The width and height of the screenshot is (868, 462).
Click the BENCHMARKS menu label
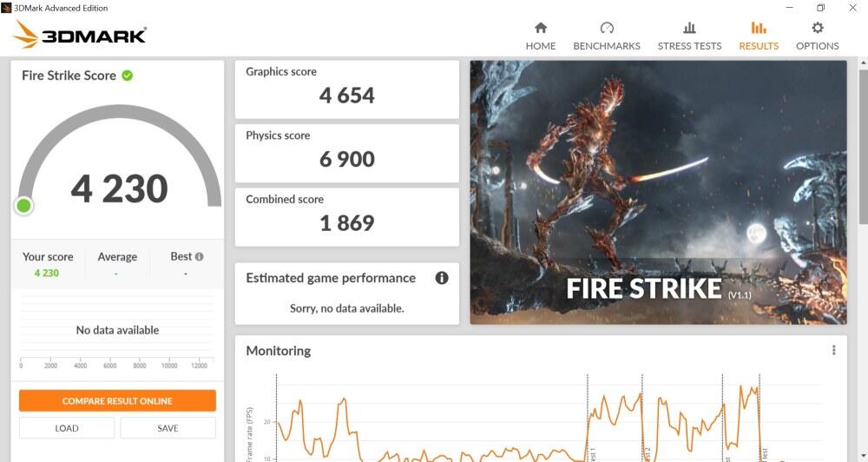pyautogui.click(x=607, y=46)
